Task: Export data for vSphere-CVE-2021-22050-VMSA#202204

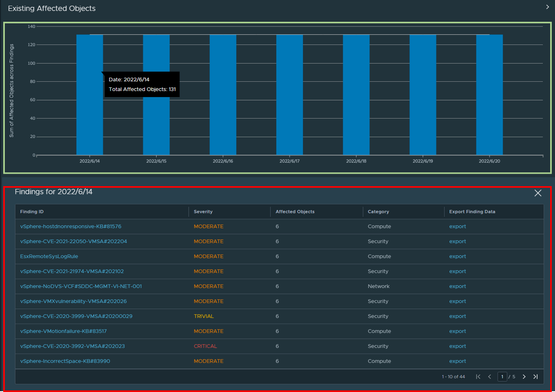Action: 457,241
